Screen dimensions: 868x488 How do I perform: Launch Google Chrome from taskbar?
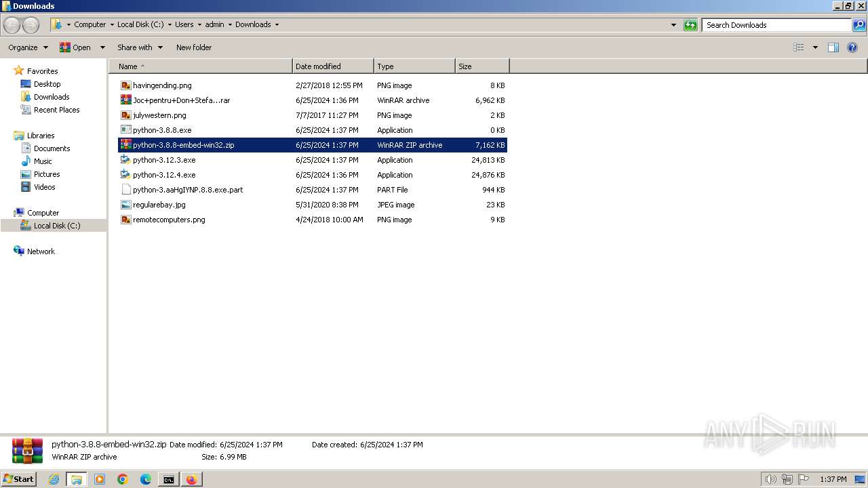point(123,479)
